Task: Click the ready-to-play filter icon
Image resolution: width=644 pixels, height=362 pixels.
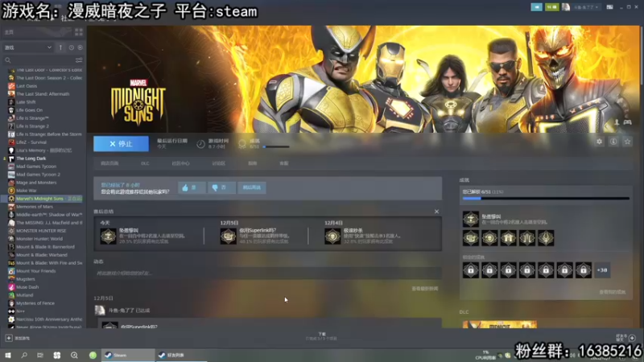Action: (x=80, y=47)
